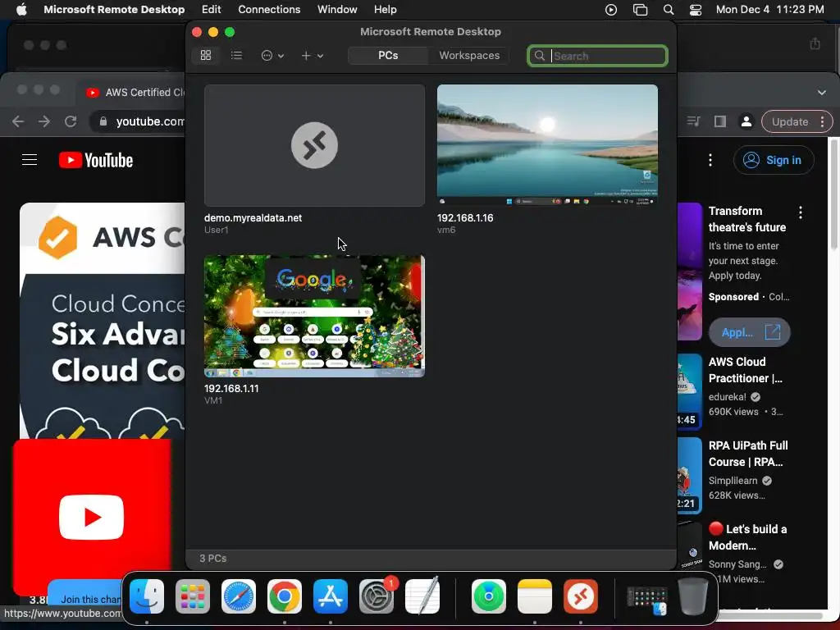Open AWS Cloud Practitioner video by edureka
Viewport: 840px width, 630px height.
pyautogui.click(x=745, y=370)
